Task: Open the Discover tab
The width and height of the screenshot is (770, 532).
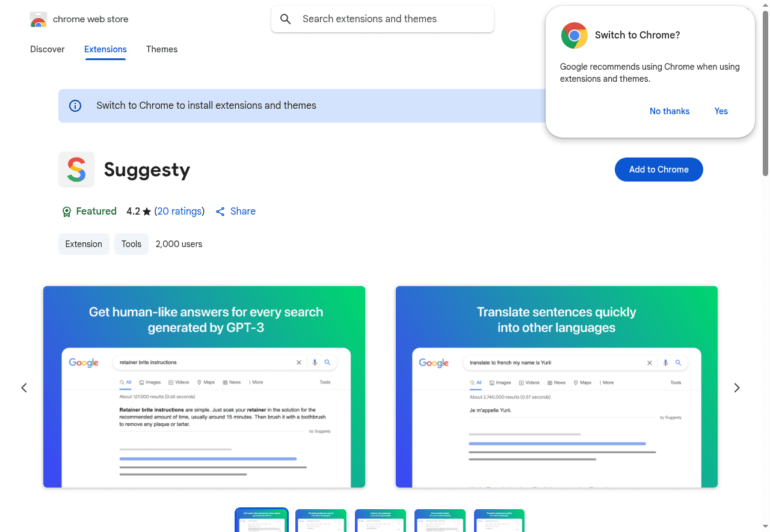Action: click(48, 49)
